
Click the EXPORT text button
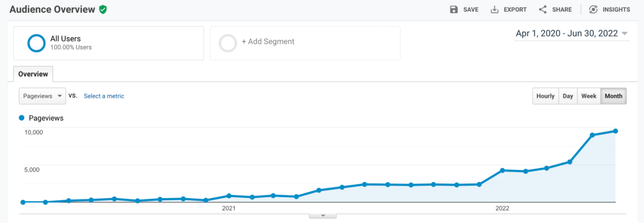(x=515, y=9)
